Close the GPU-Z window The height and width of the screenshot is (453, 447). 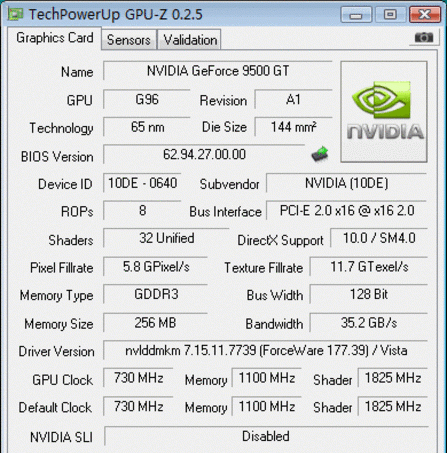425,14
